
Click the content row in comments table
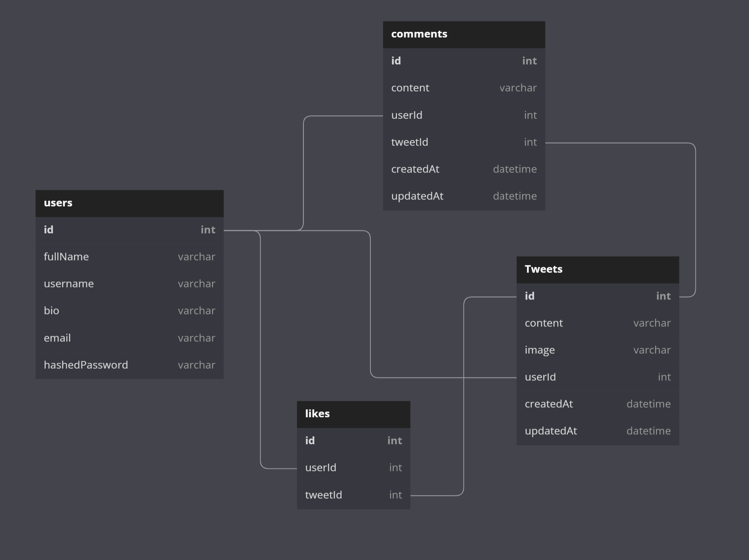tap(464, 88)
